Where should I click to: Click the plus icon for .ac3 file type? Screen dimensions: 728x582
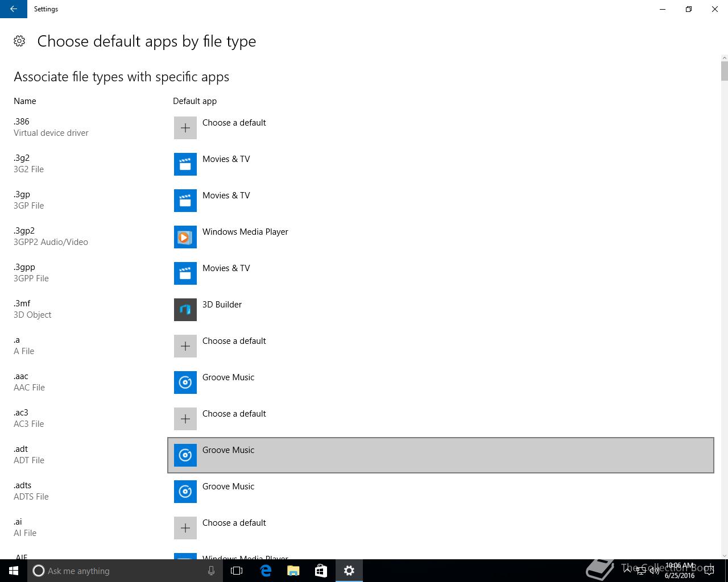point(185,419)
